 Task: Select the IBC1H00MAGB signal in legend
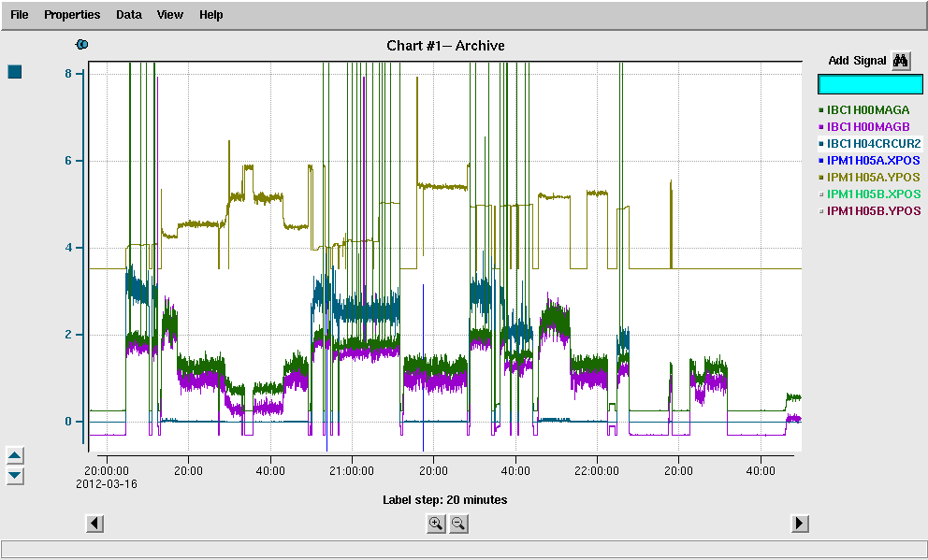(867, 126)
